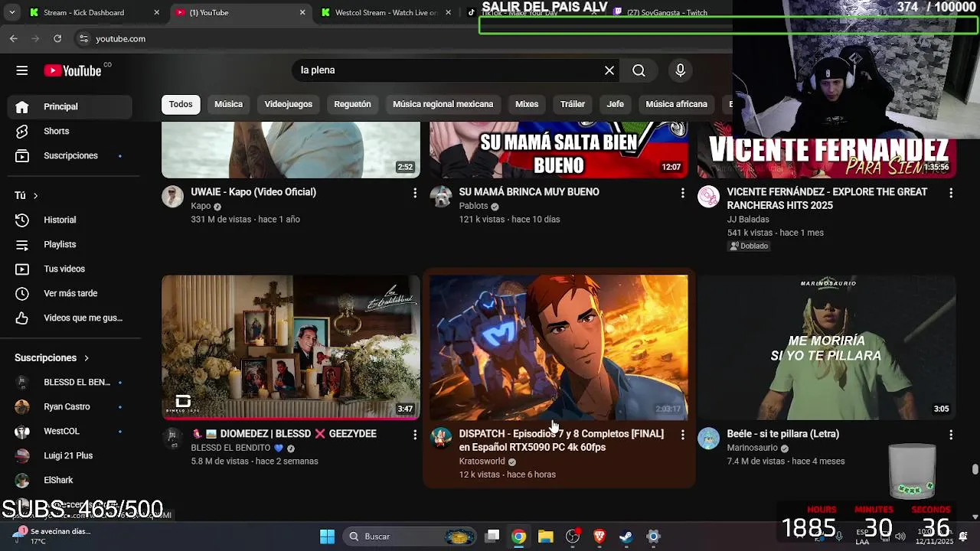
Task: Go back with browser back arrow
Action: pos(14,38)
